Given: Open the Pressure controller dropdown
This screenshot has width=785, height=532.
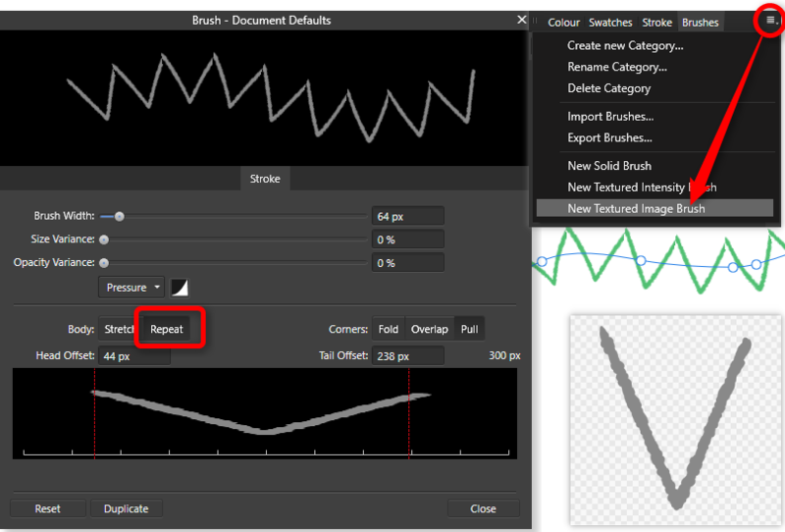Looking at the screenshot, I should (x=131, y=288).
